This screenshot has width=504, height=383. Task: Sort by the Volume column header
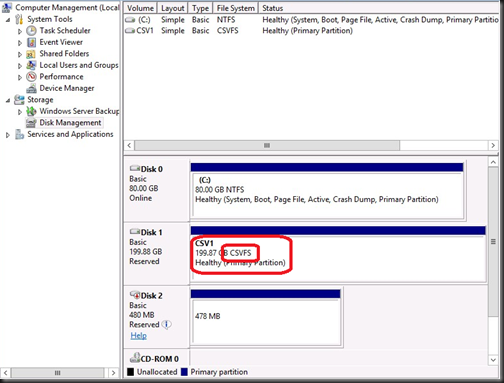(140, 8)
